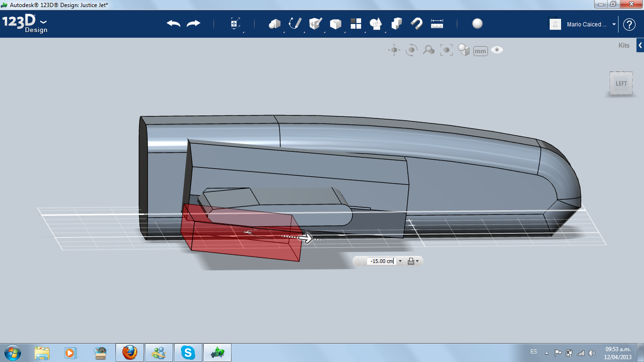The height and width of the screenshot is (362, 644).
Task: Click the 123D Design taskbar button
Action: pyautogui.click(x=217, y=353)
